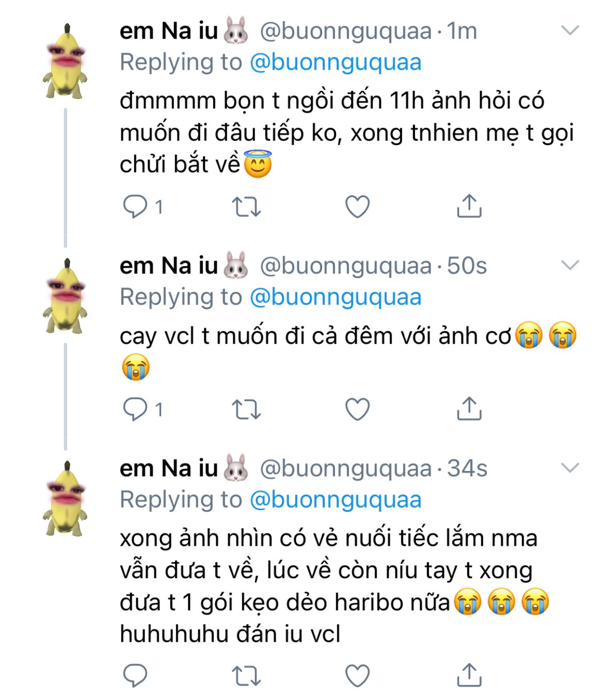Share the tweet posted 1m ago
Screen dimensions: 604x700
click(469, 206)
